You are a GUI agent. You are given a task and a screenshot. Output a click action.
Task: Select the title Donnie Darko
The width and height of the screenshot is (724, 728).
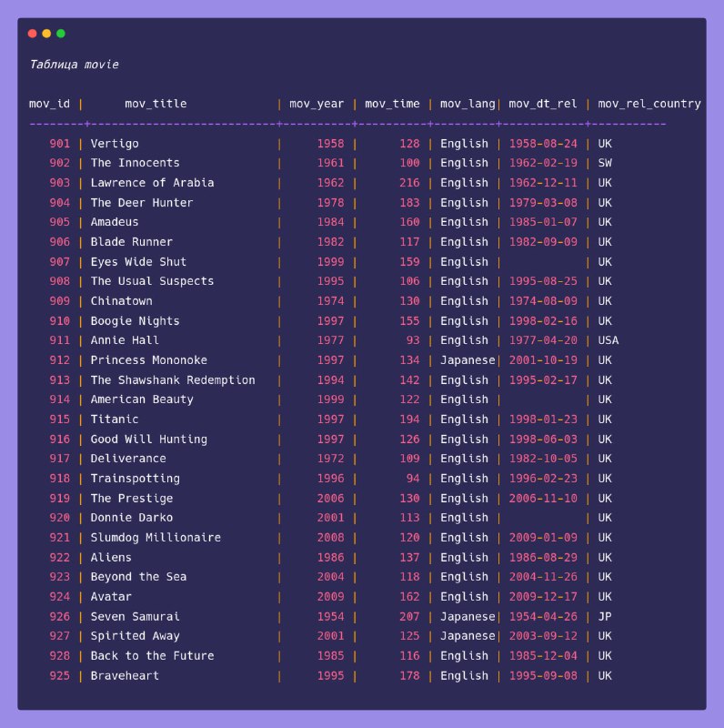132,518
